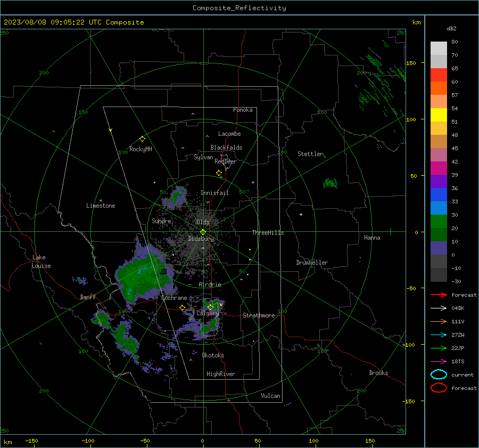
Task: Click the Composite_Reflectivity title
Action: point(239,8)
